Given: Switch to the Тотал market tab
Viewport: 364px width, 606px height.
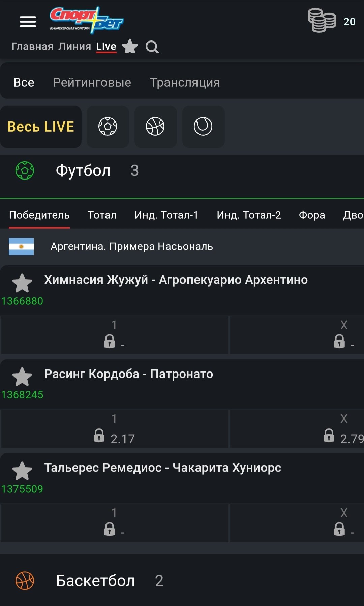Looking at the screenshot, I should pyautogui.click(x=102, y=215).
